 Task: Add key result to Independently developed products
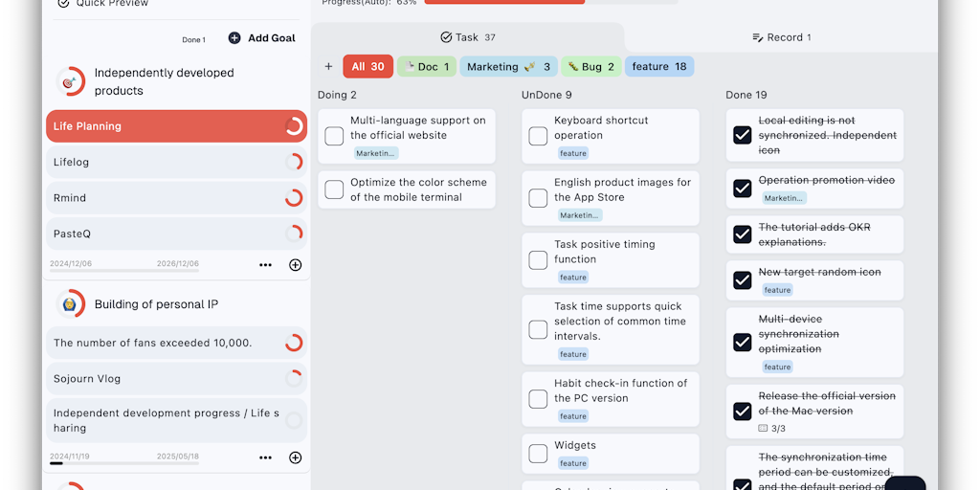point(296,265)
